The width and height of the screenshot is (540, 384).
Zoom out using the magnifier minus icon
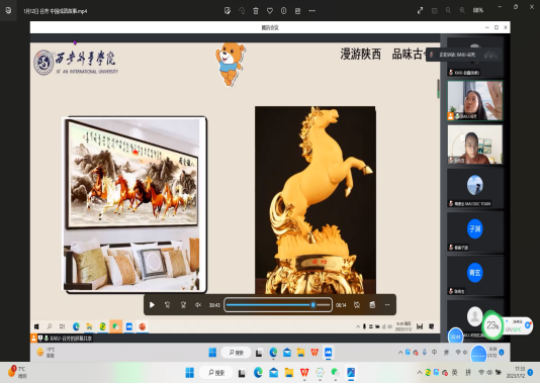pos(448,11)
